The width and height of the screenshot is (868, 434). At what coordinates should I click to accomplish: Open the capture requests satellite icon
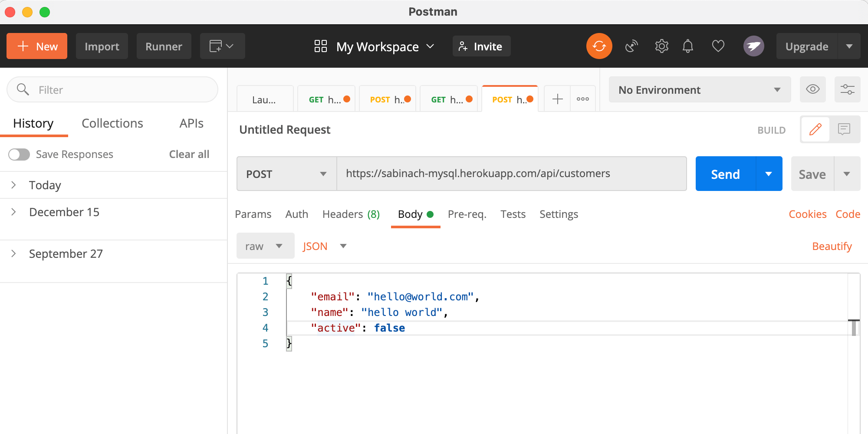(x=631, y=46)
